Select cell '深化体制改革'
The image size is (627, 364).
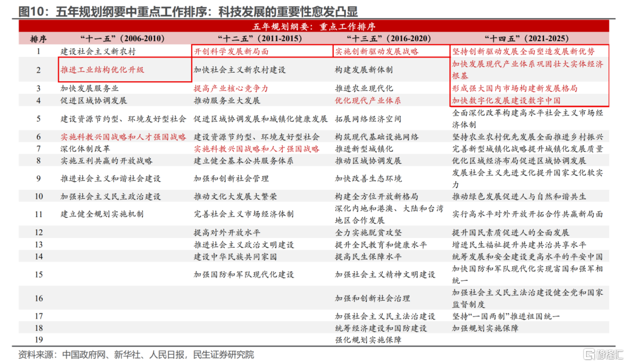85,149
